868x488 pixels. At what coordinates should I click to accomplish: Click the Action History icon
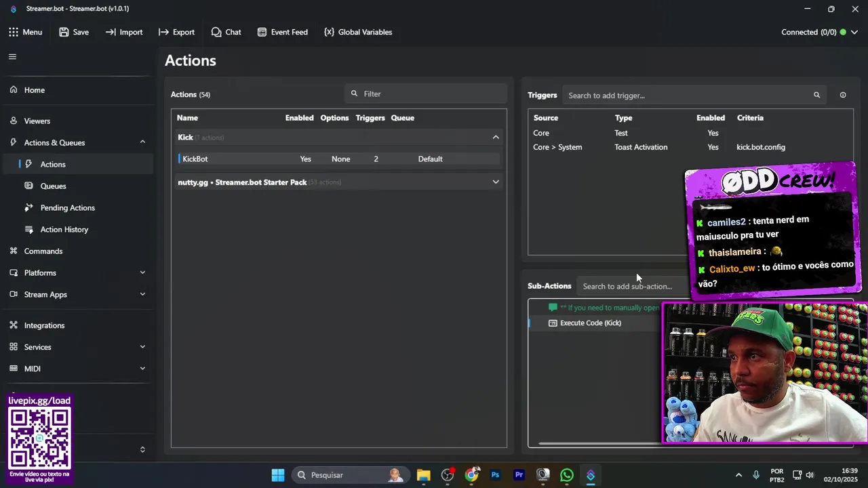click(x=28, y=229)
